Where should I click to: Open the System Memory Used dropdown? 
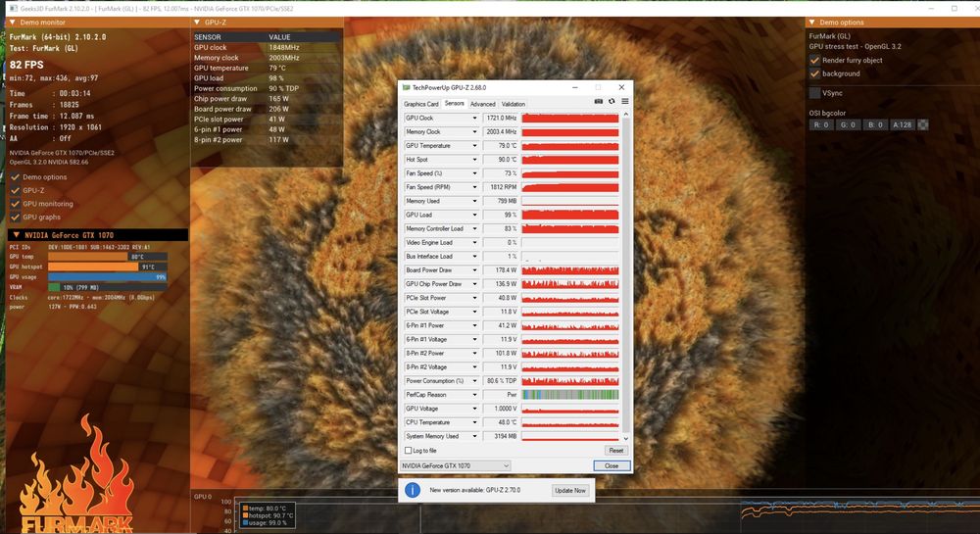click(x=474, y=436)
